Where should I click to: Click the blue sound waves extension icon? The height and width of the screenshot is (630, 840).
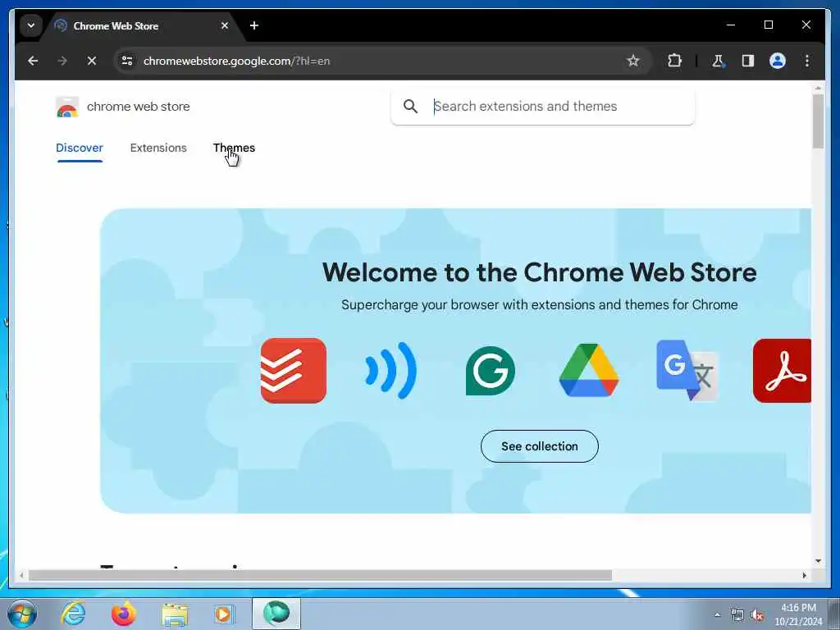point(391,371)
